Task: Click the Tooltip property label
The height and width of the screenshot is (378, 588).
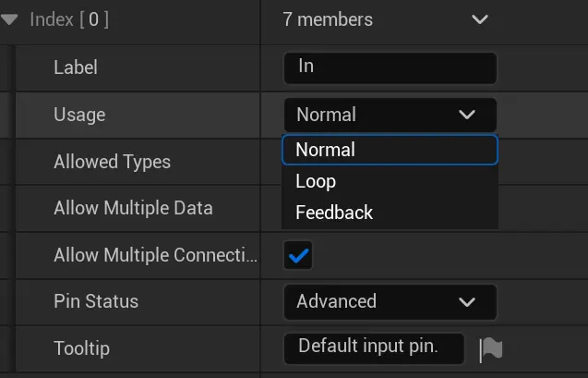Action: (81, 348)
